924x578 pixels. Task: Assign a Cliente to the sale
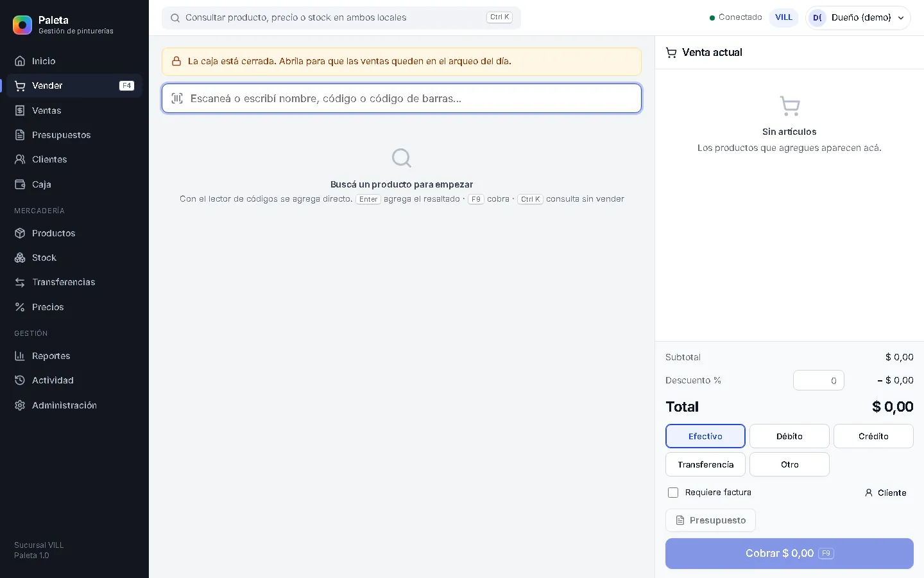[x=886, y=493]
